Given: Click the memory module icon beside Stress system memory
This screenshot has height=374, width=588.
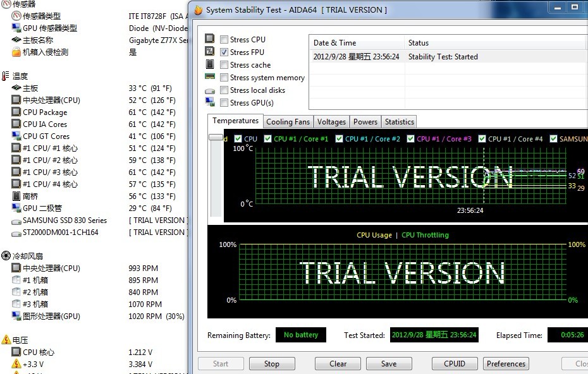Looking at the screenshot, I should click(210, 77).
